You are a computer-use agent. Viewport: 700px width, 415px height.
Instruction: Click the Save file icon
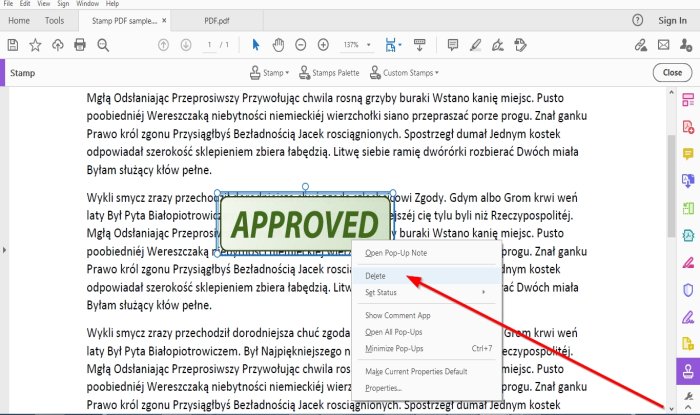coord(13,45)
